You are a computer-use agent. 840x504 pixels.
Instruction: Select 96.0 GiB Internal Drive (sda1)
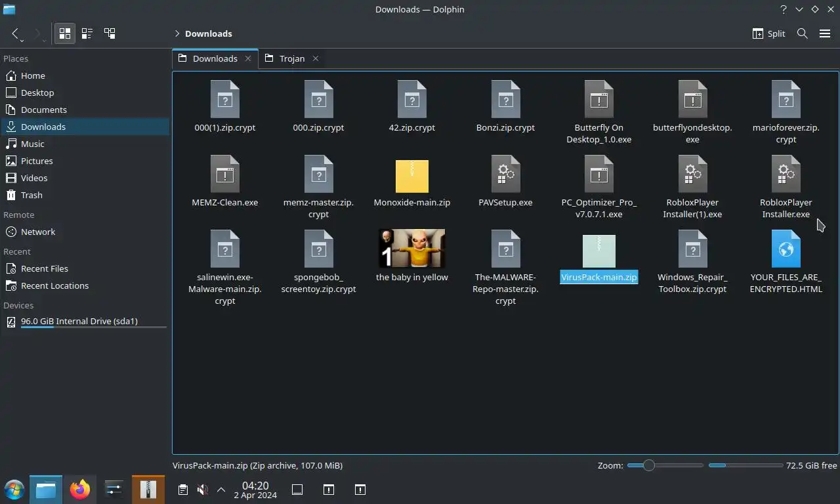pos(85,322)
